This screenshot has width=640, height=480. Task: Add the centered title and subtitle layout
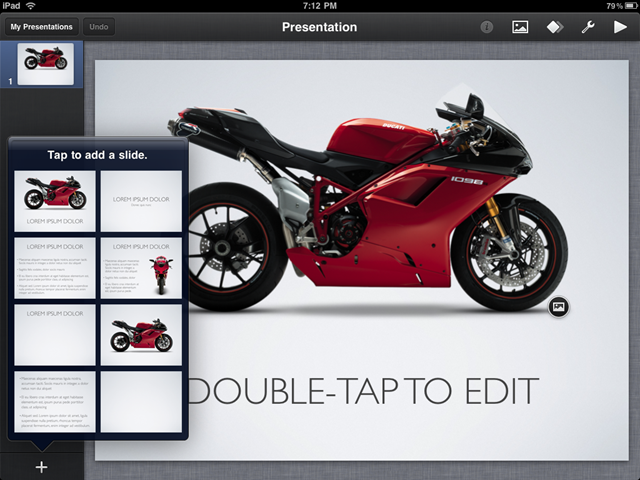tap(141, 201)
